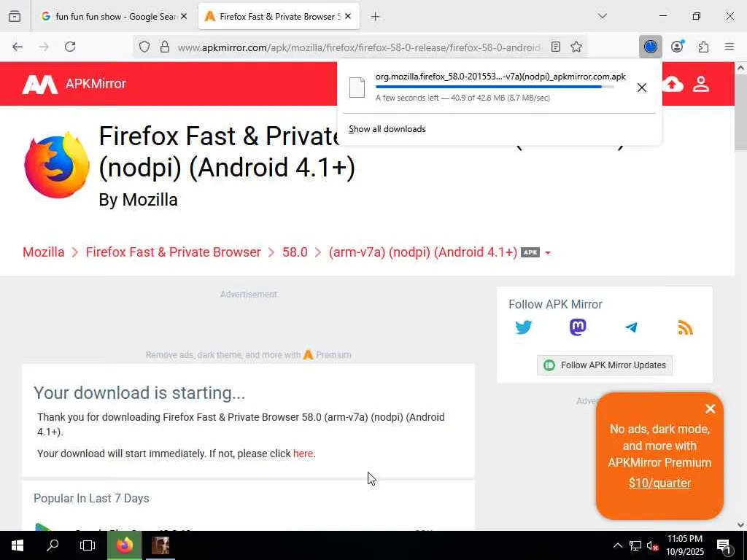Switch to fun fun fun show tab
Screen dimensions: 747x560
coord(113,16)
